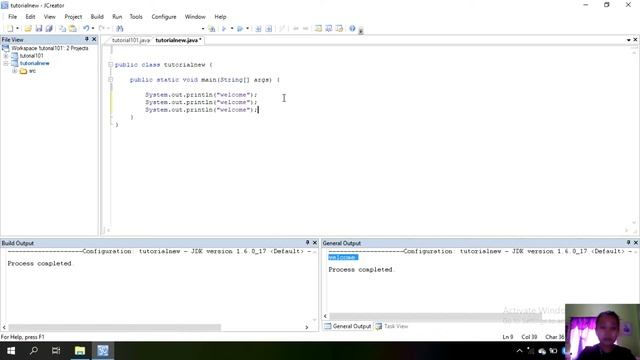Click the Build File toolbar icon
This screenshot has width=640, height=360.
tap(258, 29)
